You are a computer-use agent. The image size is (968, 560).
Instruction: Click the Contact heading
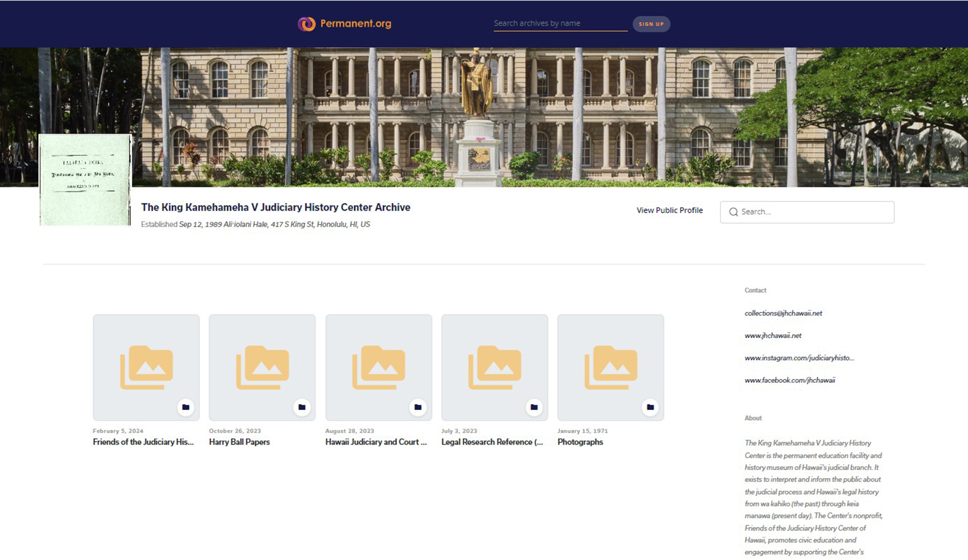coord(755,290)
